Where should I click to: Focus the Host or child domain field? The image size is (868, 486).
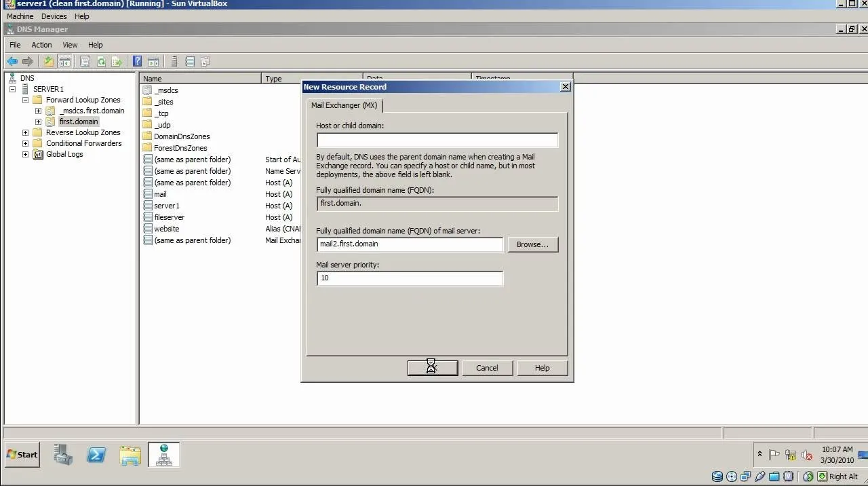pos(437,140)
